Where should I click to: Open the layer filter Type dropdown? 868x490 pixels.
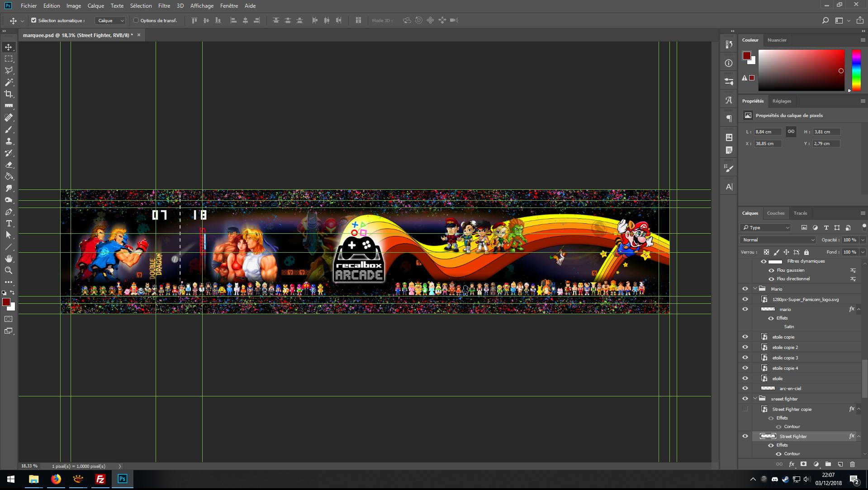[x=766, y=228]
